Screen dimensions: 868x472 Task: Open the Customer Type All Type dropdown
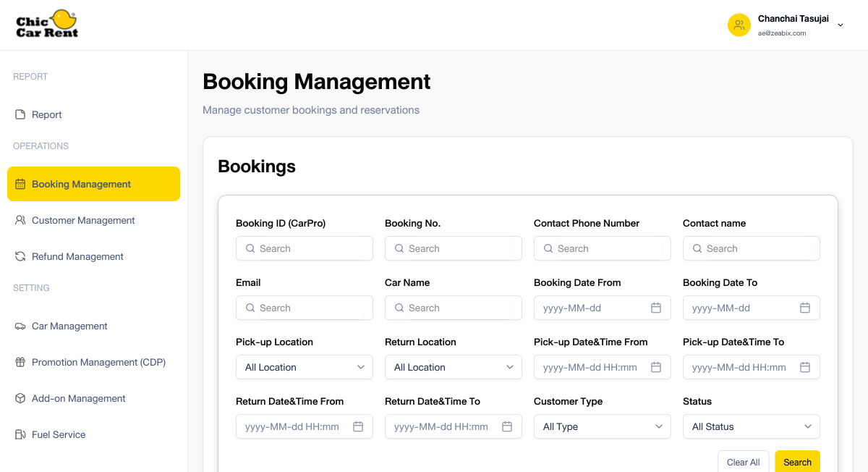[603, 426]
